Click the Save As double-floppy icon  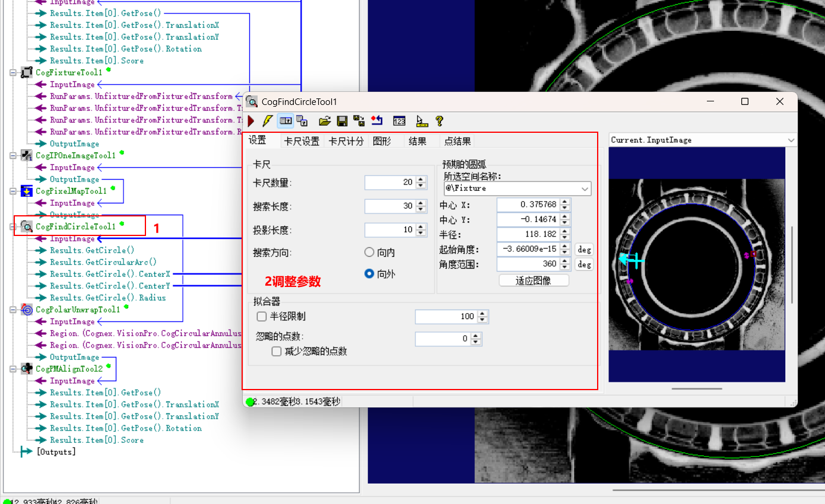[359, 121]
